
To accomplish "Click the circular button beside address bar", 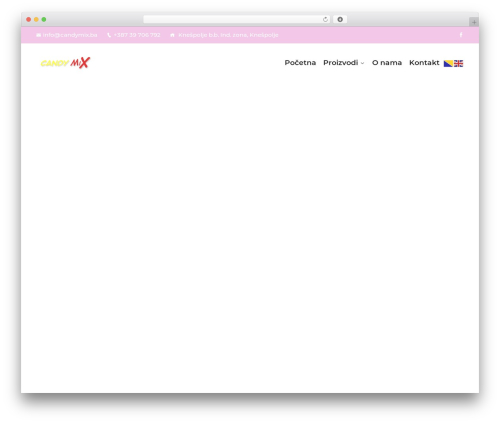I will click(340, 19).
